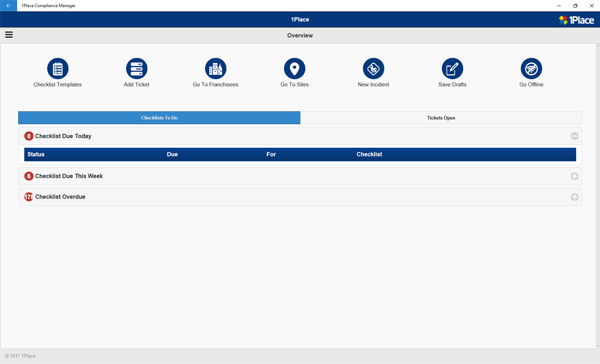Click the Checklist Overdue heading
This screenshot has width=600, height=364.
[60, 197]
